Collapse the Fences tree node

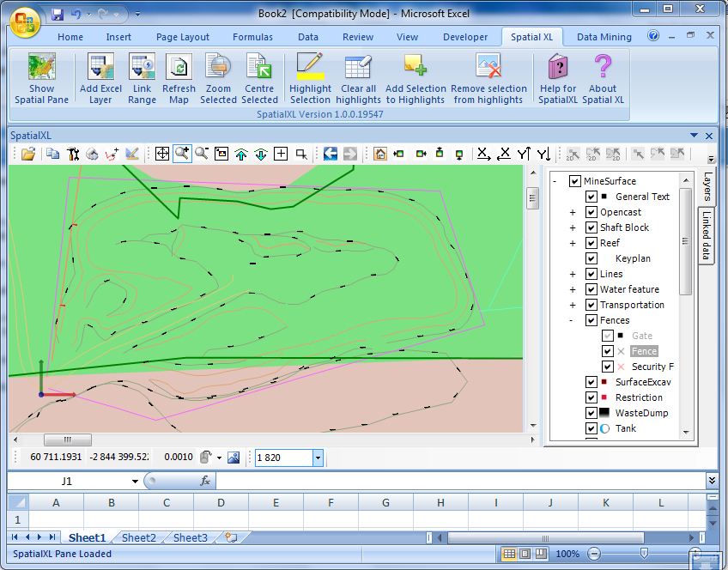(x=573, y=320)
